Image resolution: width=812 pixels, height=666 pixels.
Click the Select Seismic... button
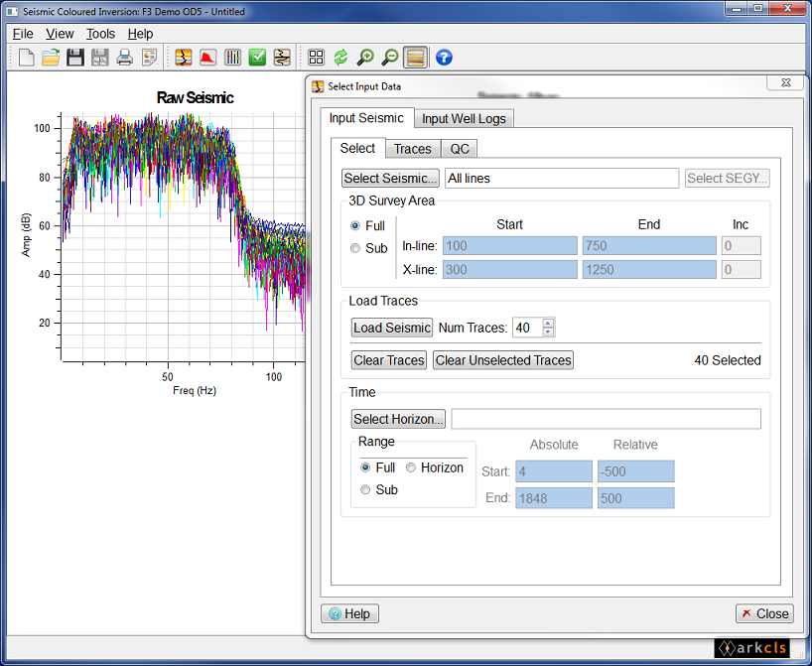click(390, 178)
